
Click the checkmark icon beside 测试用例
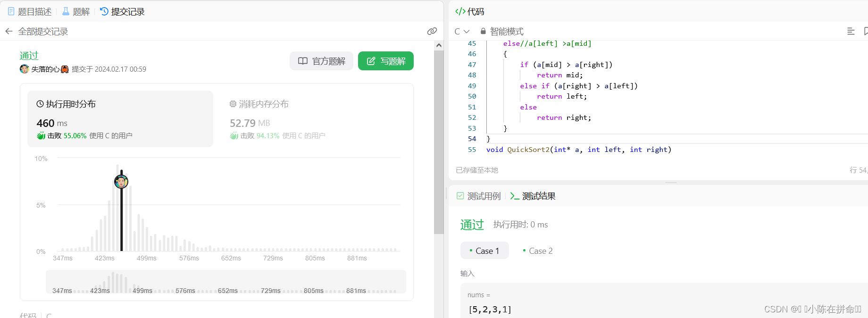(460, 196)
